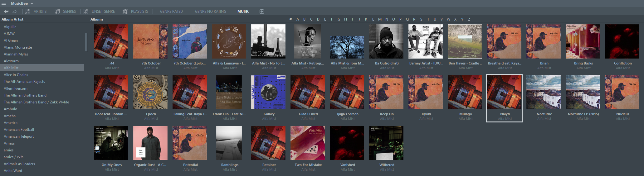
Task: Click the playlist icon beside PLAYLISTS
Action: 125,12
